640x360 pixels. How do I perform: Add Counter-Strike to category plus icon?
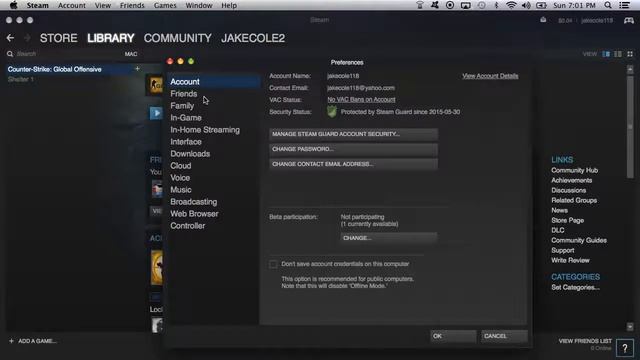click(137, 69)
